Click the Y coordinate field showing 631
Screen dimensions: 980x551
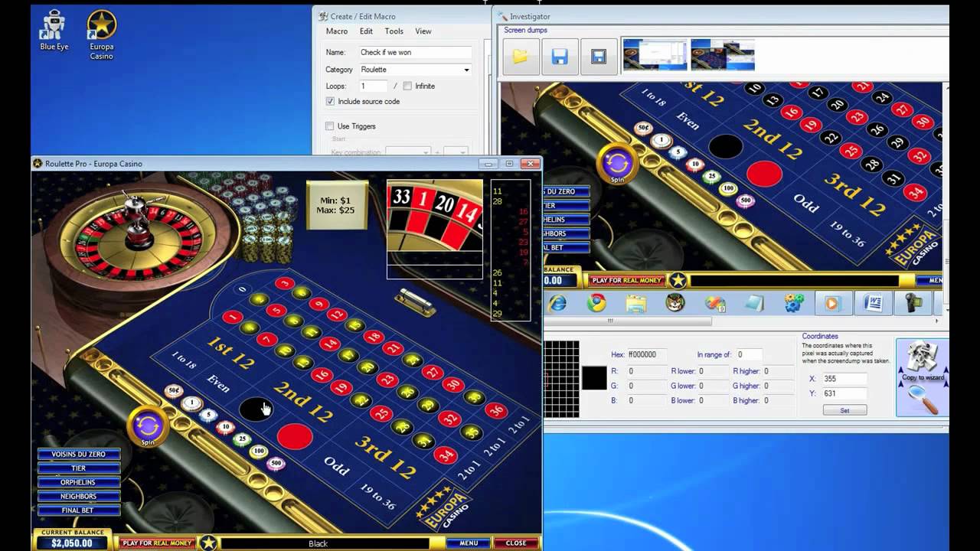point(844,393)
